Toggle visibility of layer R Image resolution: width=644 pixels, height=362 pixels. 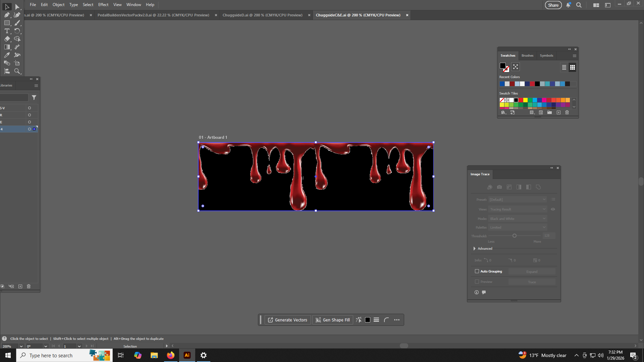(30, 115)
